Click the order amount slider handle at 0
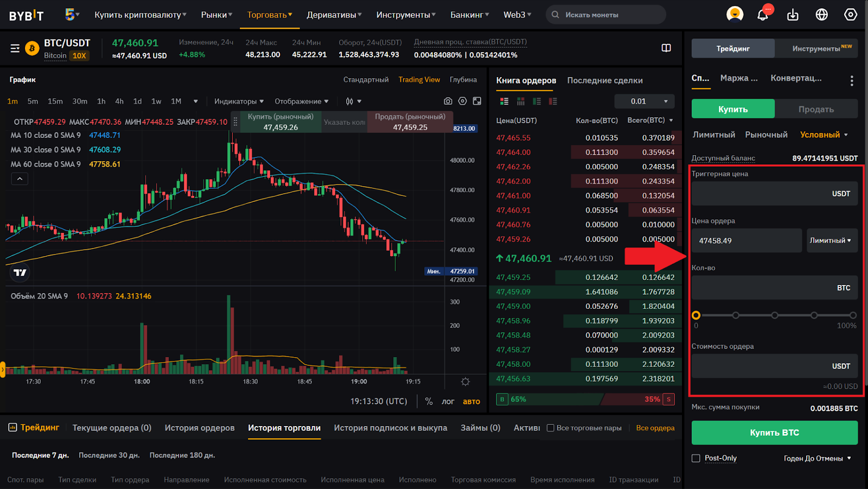The height and width of the screenshot is (489, 868). click(696, 315)
